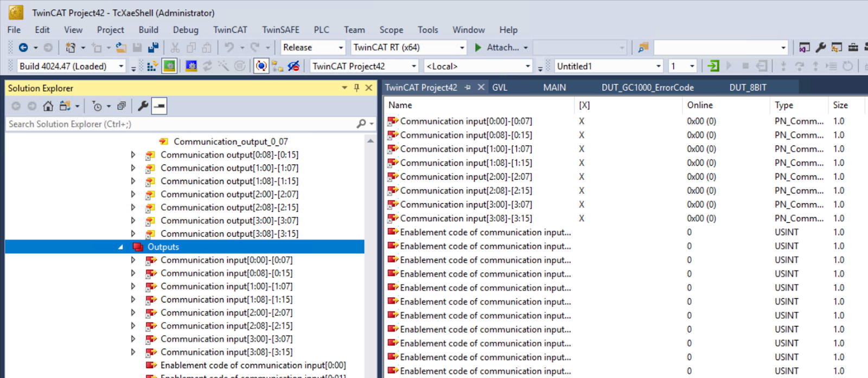Click the search magnifier in Solution Explorer
The width and height of the screenshot is (868, 378).
tap(361, 124)
